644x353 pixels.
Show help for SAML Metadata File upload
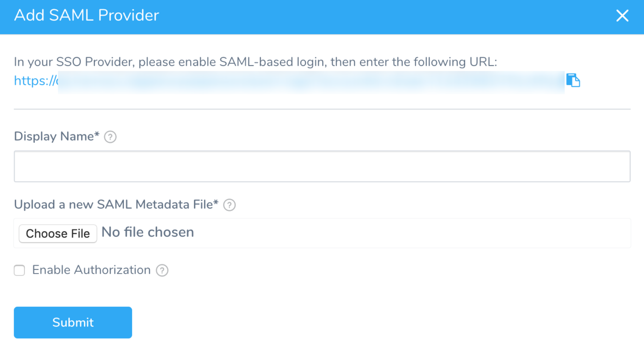(x=229, y=205)
